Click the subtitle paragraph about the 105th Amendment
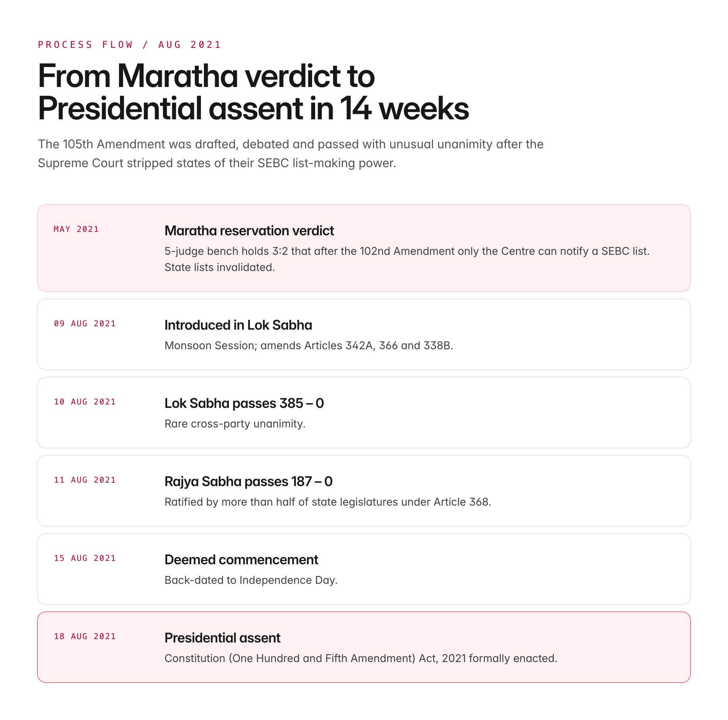The width and height of the screenshot is (728, 720). click(x=290, y=153)
